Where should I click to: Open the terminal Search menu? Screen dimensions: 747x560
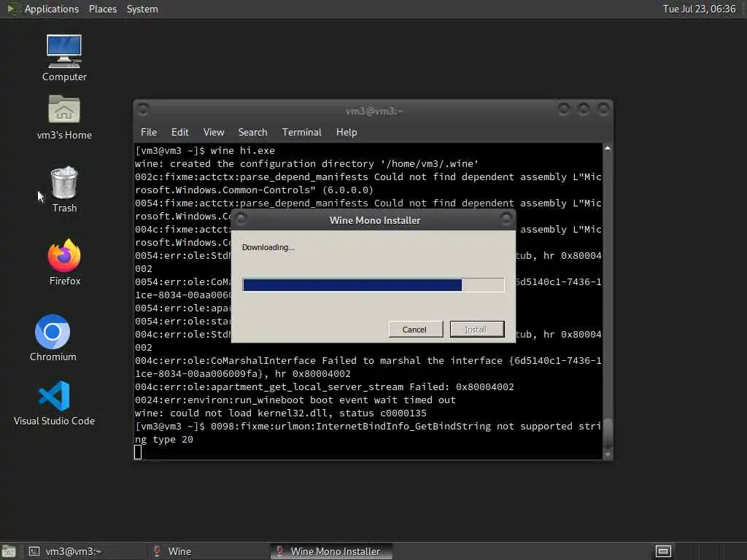tap(252, 133)
